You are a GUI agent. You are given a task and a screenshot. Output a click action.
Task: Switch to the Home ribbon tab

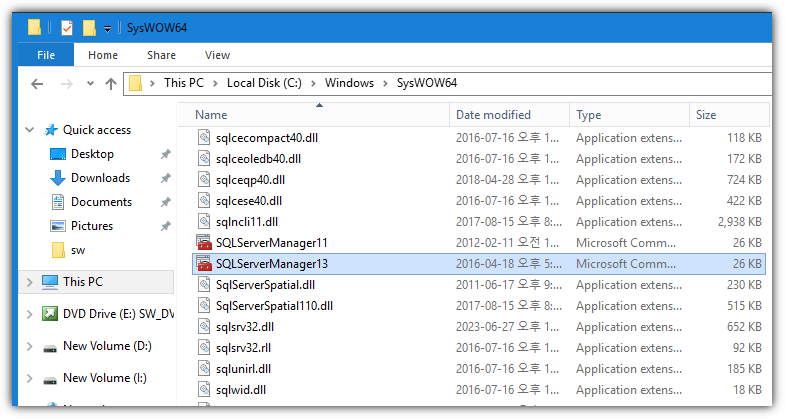103,55
